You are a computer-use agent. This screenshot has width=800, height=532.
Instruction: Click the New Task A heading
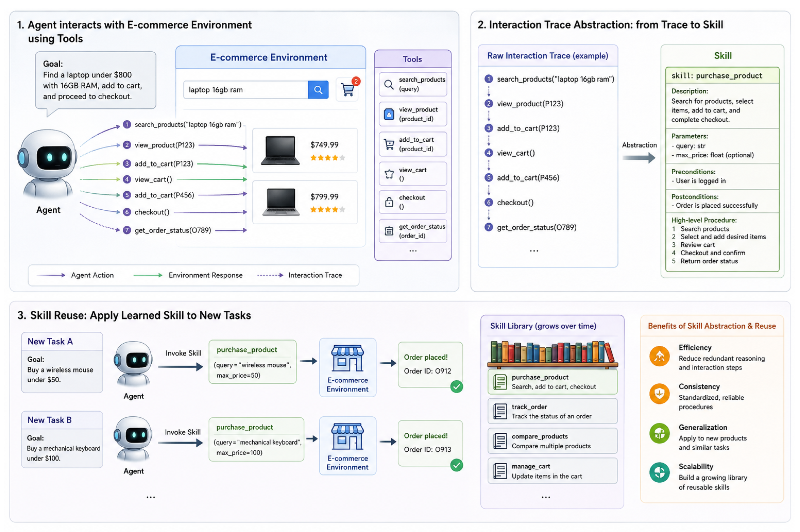[x=50, y=341]
